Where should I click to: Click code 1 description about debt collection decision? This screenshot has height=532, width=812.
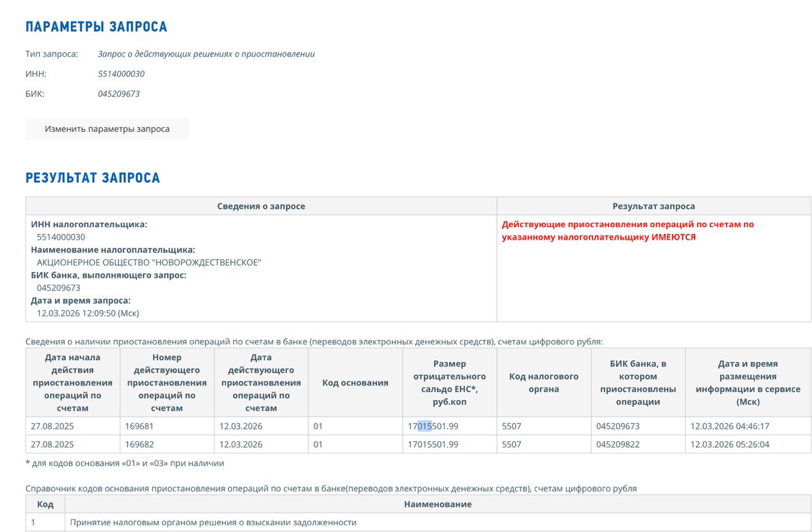coord(213,522)
